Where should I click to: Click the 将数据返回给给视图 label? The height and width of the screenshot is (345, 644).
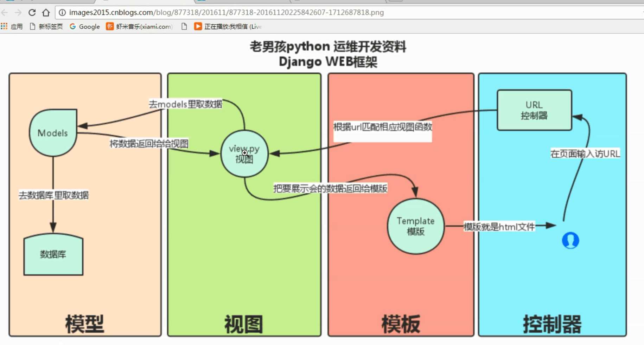point(149,144)
